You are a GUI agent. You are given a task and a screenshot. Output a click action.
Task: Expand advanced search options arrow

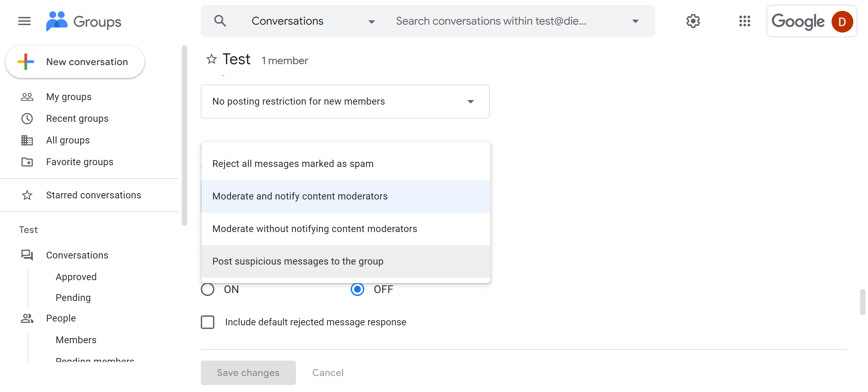click(x=635, y=21)
